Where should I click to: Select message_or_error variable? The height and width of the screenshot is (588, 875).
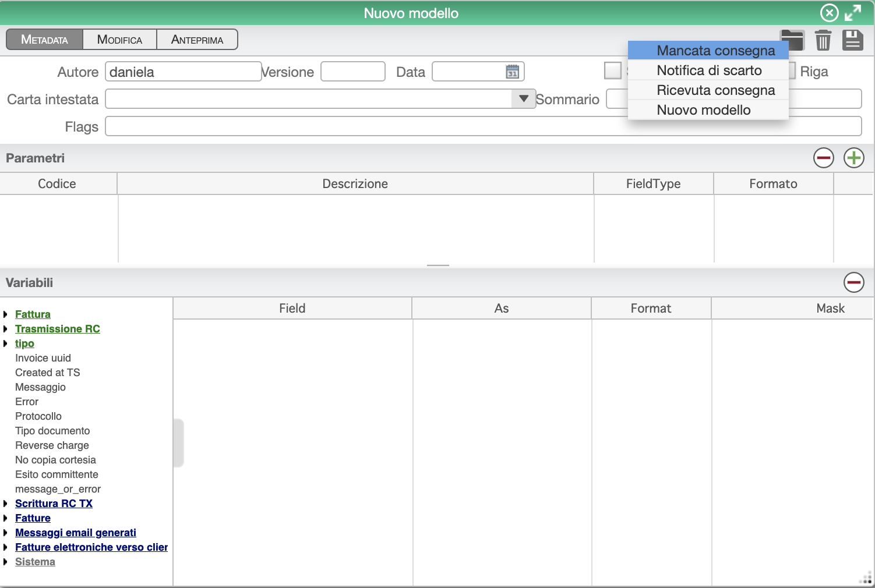click(x=58, y=489)
